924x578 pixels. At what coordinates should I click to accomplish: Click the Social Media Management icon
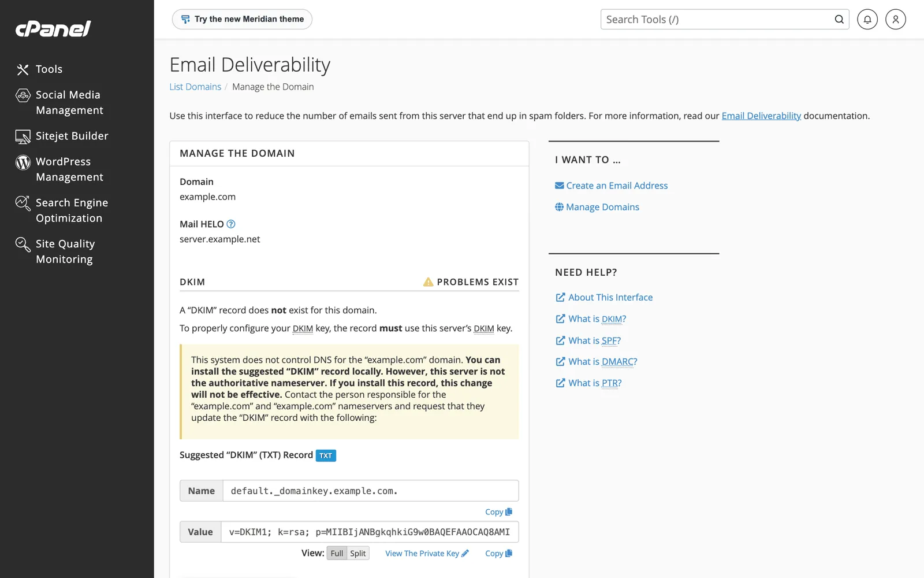click(x=23, y=95)
